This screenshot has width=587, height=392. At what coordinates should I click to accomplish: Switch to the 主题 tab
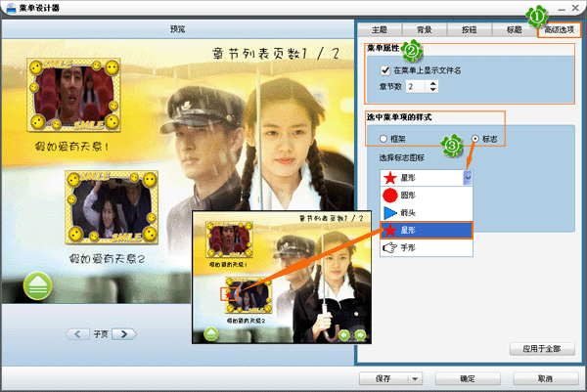point(380,29)
